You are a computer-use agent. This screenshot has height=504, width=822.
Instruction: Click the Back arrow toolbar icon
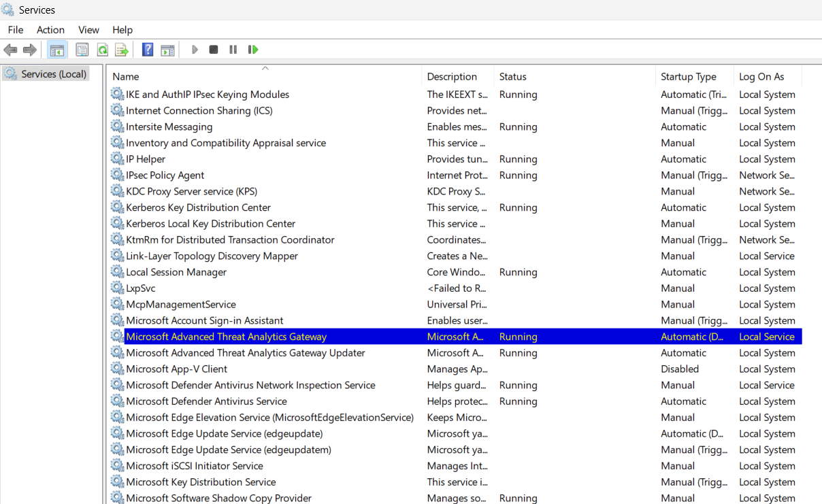click(x=10, y=50)
